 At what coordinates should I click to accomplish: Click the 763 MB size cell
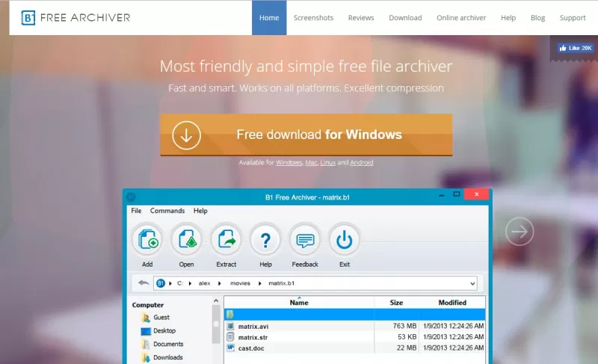(404, 327)
